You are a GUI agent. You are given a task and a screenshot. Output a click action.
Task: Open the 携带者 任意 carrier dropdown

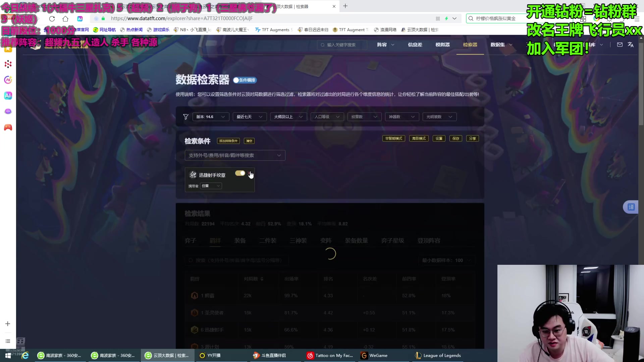point(211,186)
